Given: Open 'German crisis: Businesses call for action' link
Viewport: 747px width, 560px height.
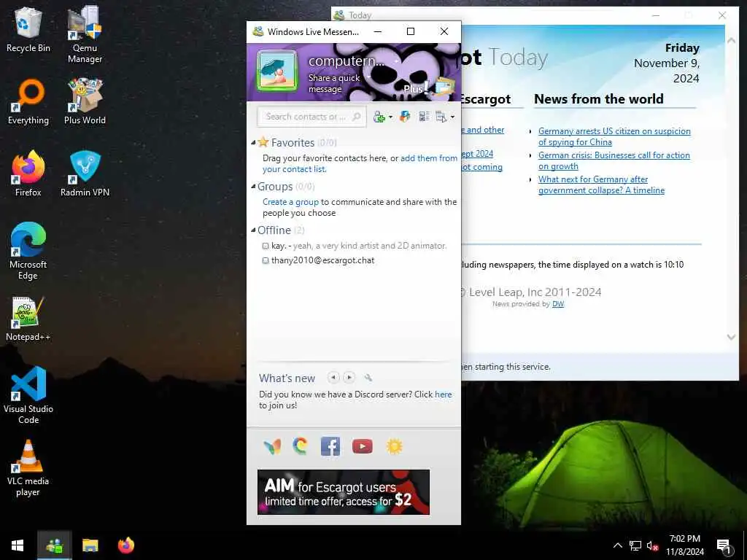Looking at the screenshot, I should 614,160.
